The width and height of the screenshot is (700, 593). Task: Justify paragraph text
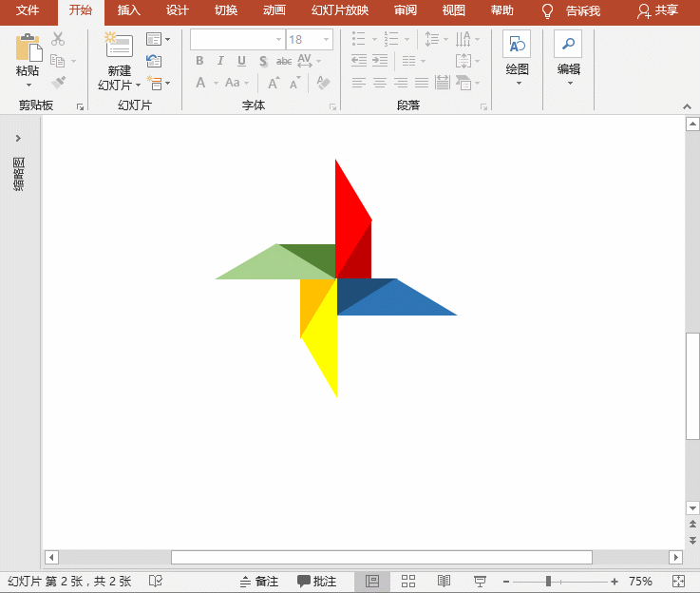(x=422, y=83)
